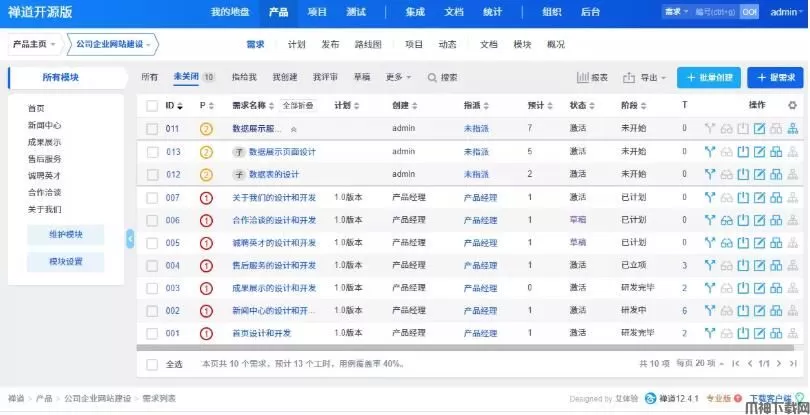Viewport: 810px width, 415px height.
Task: Click the change icon for story 013
Action: (710, 152)
